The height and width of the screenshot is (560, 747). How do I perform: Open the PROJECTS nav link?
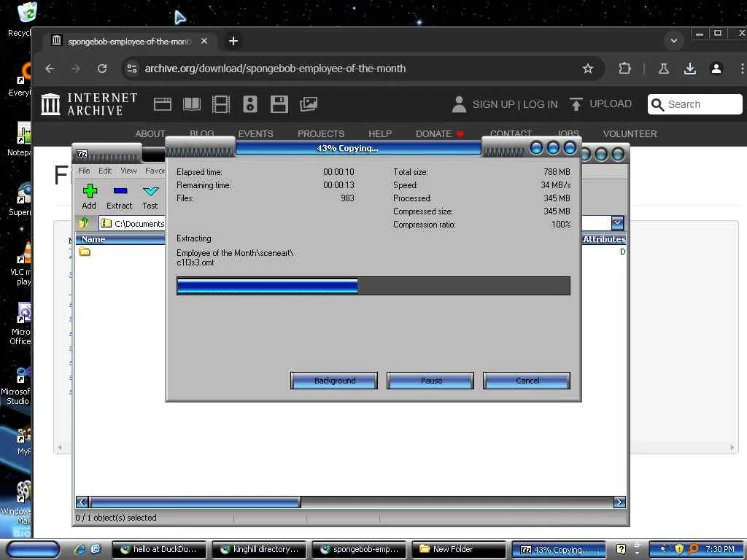321,134
